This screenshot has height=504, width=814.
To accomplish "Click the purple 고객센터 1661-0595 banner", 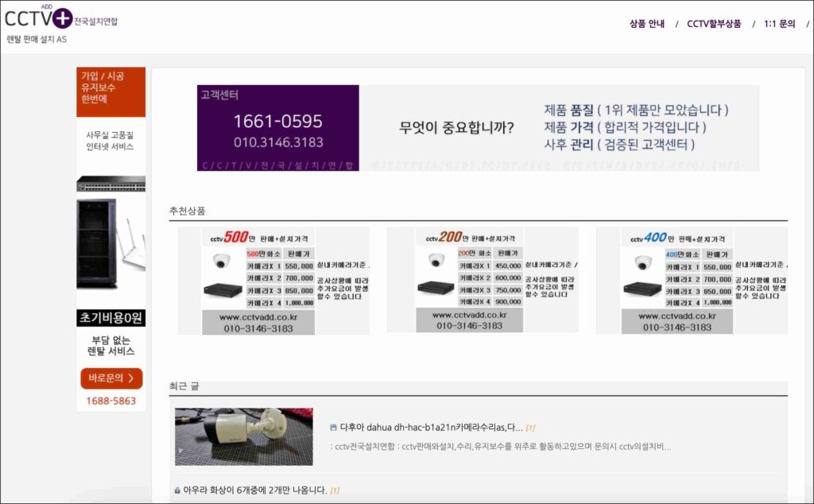I will point(277,128).
